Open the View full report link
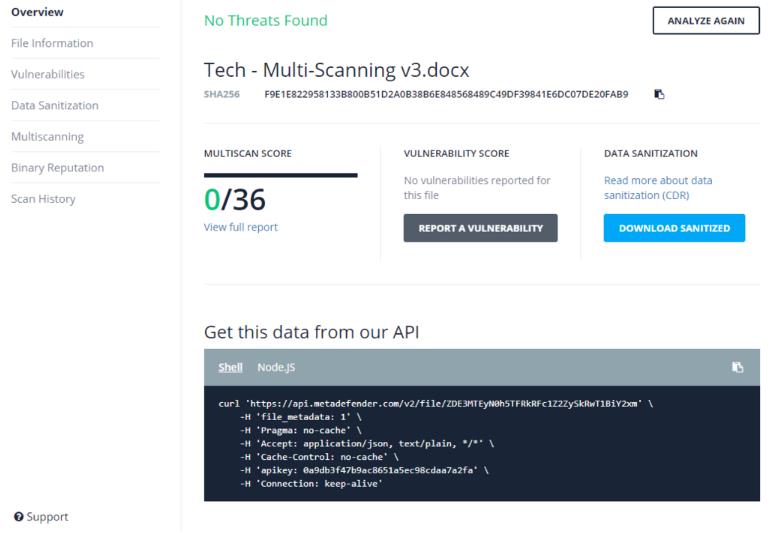The height and width of the screenshot is (538, 771). 241,227
